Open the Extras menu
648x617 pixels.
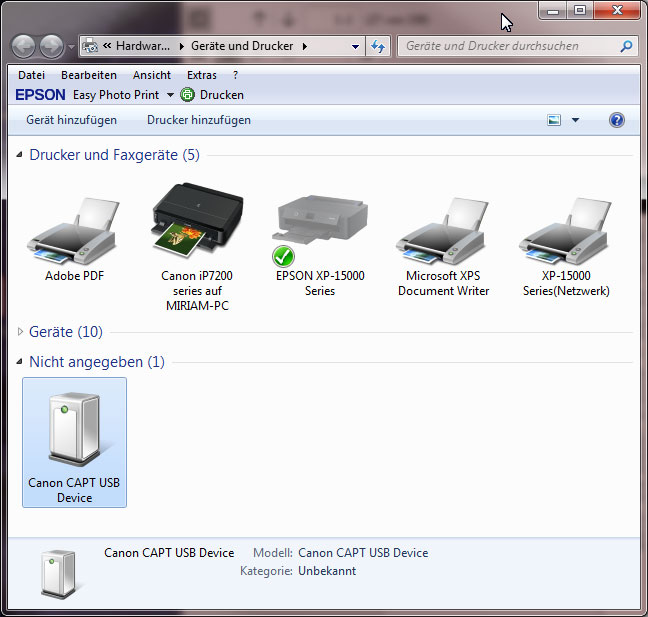point(202,75)
